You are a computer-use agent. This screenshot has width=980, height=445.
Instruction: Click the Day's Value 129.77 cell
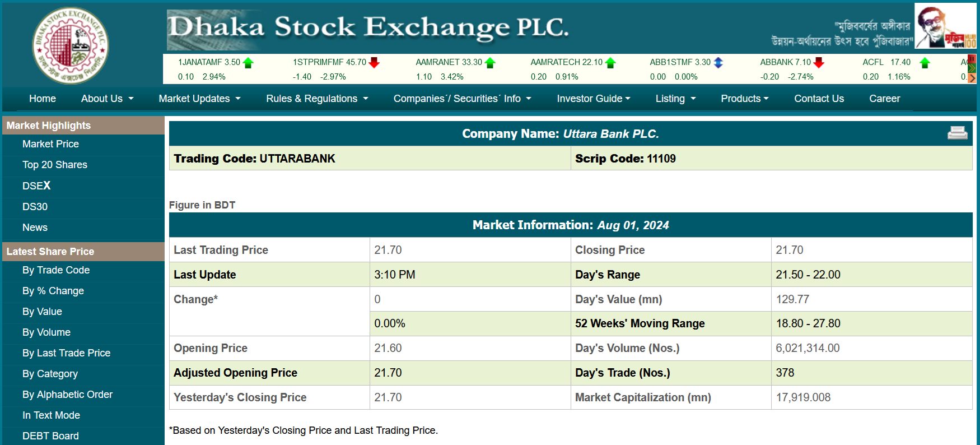click(x=871, y=299)
